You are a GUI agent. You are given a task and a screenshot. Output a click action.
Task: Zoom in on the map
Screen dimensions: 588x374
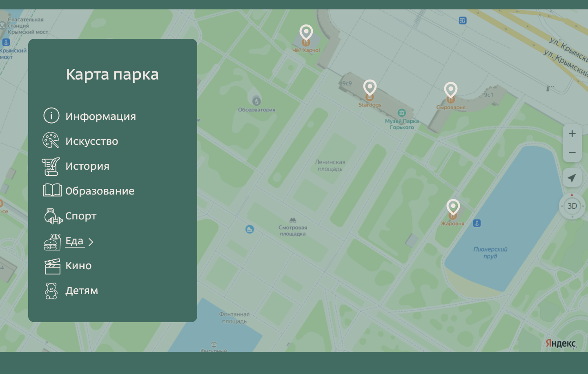572,134
